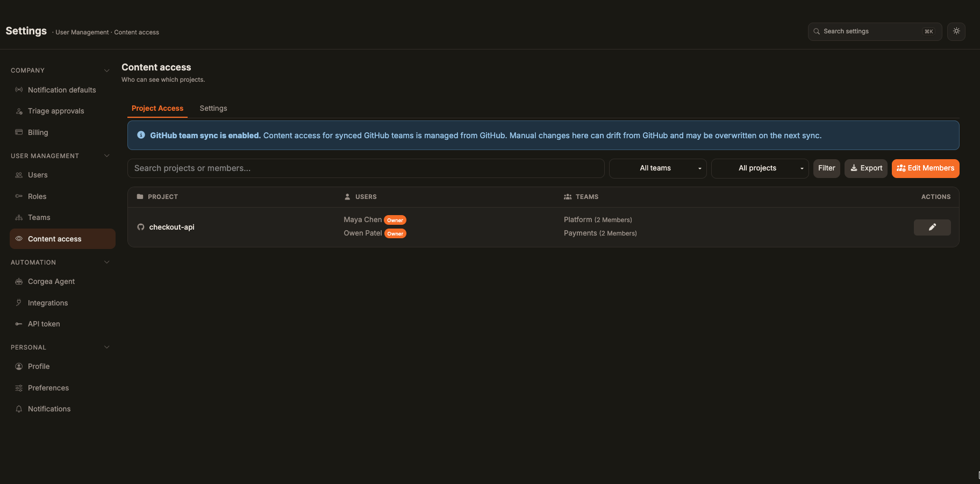This screenshot has width=980, height=484.
Task: Switch to the Project Access tab
Action: coord(158,108)
